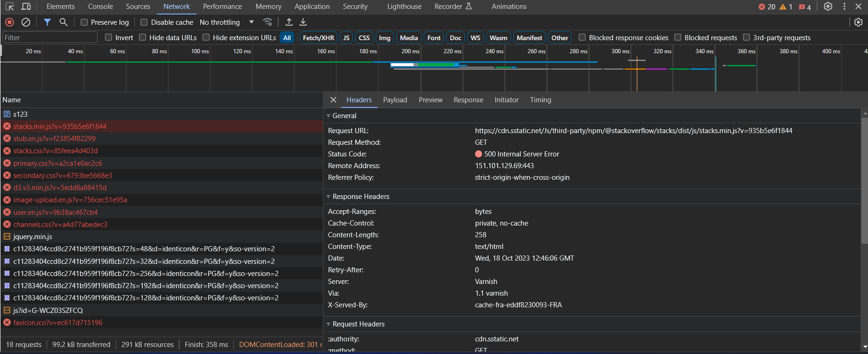
Task: Toggle the device toolbar icon
Action: 26,7
